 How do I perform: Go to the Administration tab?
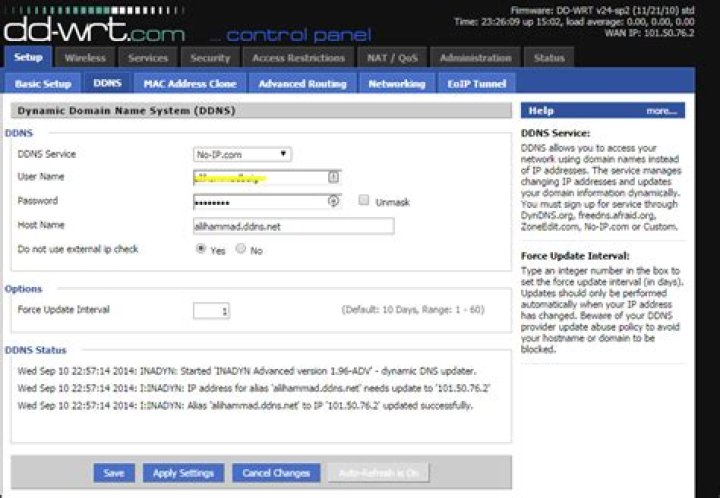475,58
